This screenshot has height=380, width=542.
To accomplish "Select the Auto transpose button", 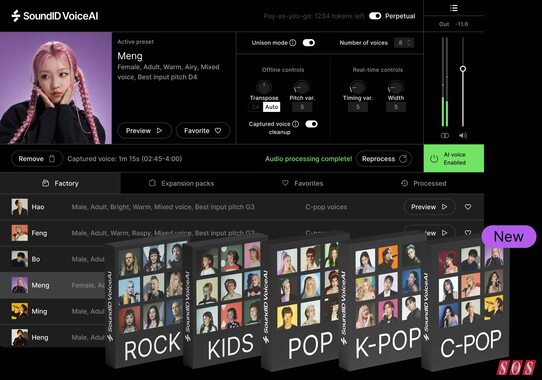I will pos(271,107).
